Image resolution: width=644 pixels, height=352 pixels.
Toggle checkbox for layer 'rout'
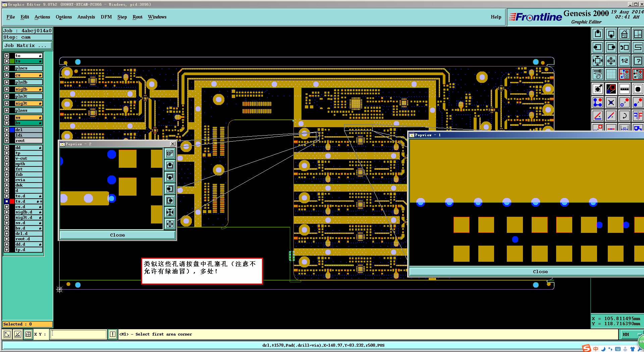pos(7,141)
